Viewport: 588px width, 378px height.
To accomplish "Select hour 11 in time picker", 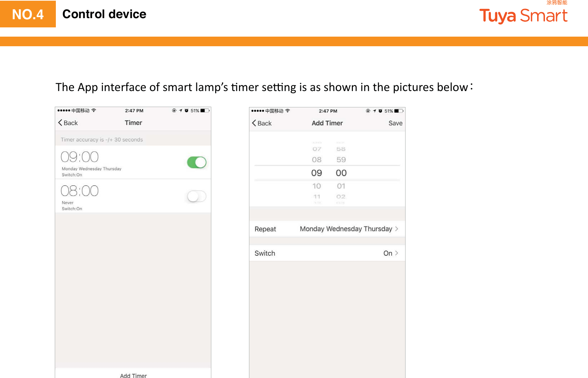I will click(317, 197).
